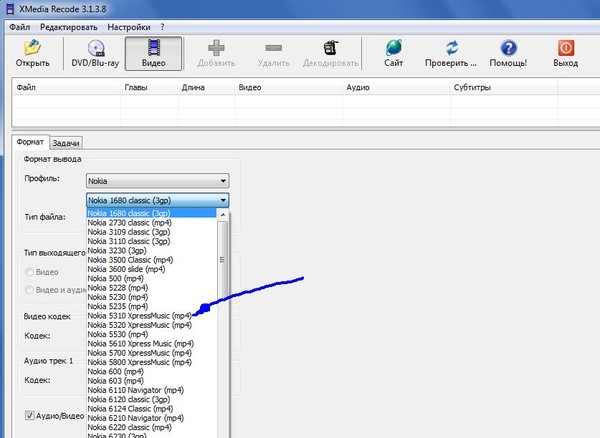Click the Субтитры column header

(x=504, y=87)
